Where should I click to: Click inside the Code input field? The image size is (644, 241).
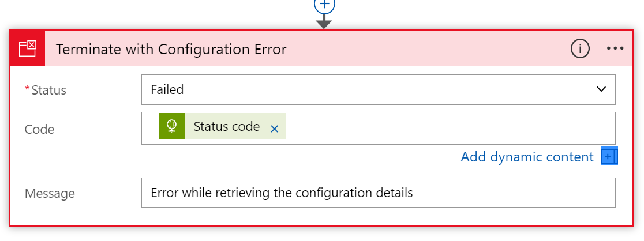pyautogui.click(x=450, y=128)
